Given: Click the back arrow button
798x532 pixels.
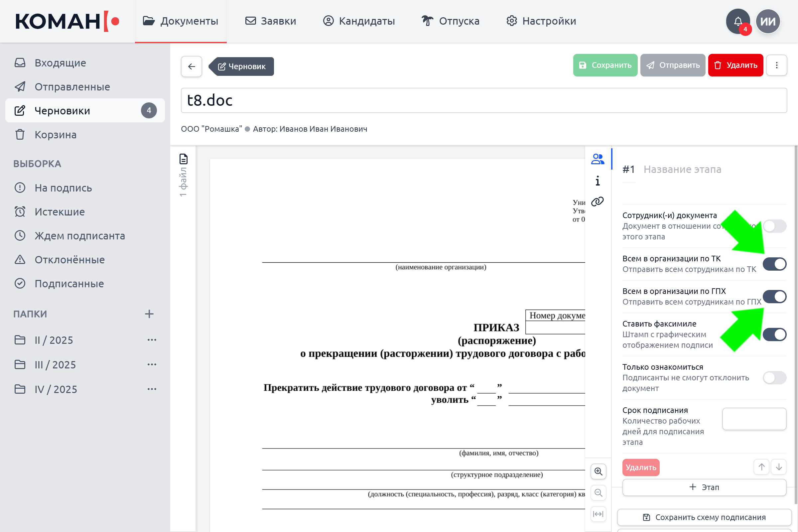Looking at the screenshot, I should 192,66.
